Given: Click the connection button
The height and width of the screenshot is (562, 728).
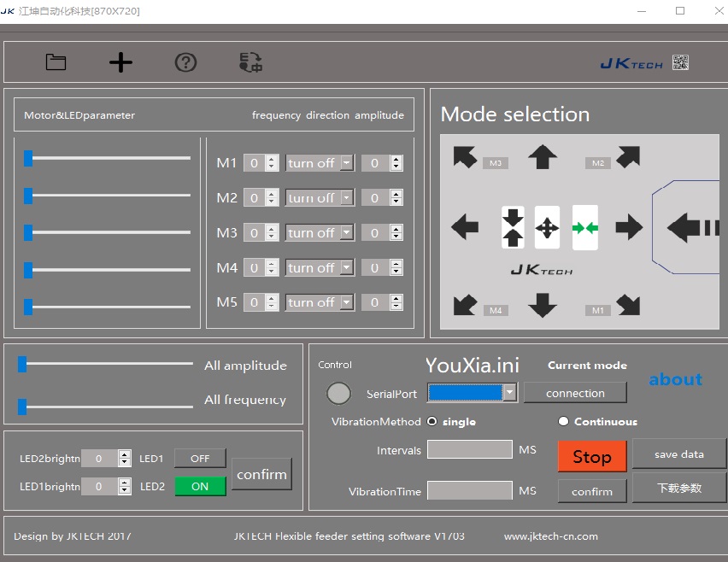Looking at the screenshot, I should pos(575,393).
